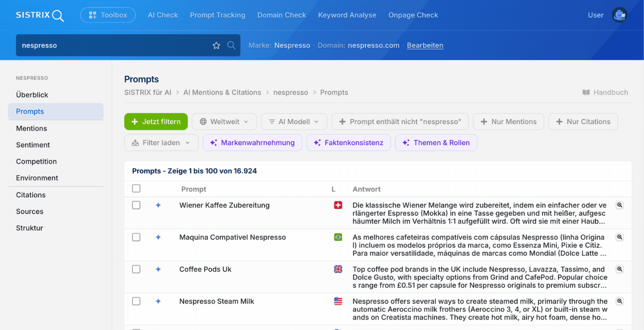This screenshot has width=644, height=330.
Task: Toggle the select-all checkbox in table header
Action: (136, 189)
